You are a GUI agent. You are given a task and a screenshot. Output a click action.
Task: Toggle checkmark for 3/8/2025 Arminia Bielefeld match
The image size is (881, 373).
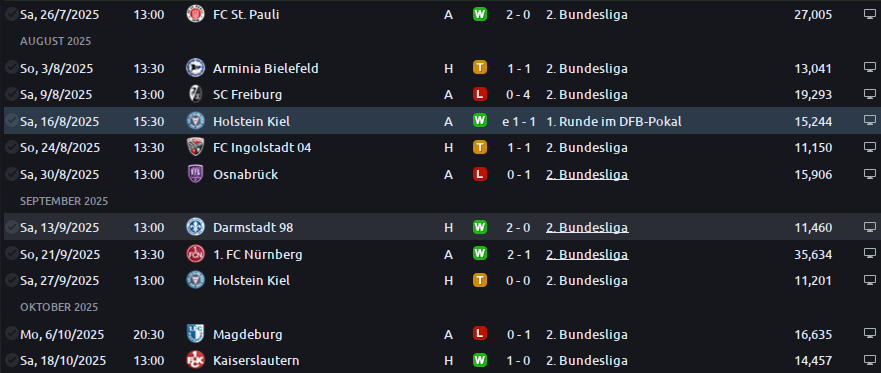click(11, 67)
